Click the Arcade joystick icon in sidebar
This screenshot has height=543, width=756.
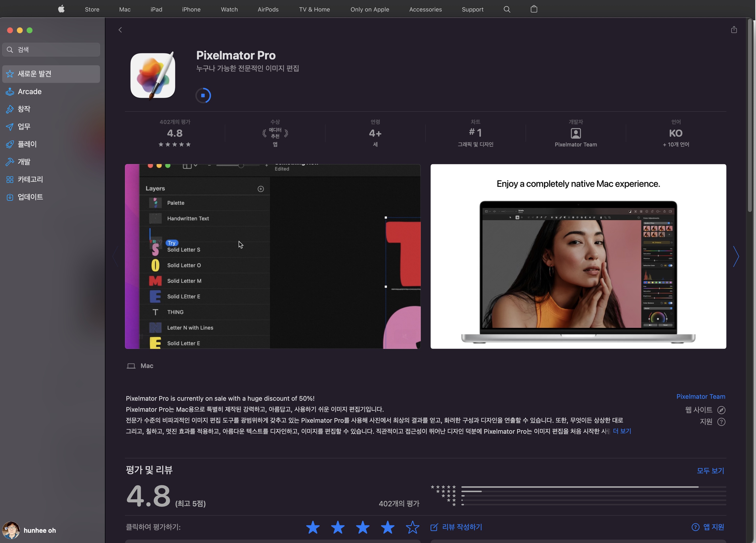[10, 91]
